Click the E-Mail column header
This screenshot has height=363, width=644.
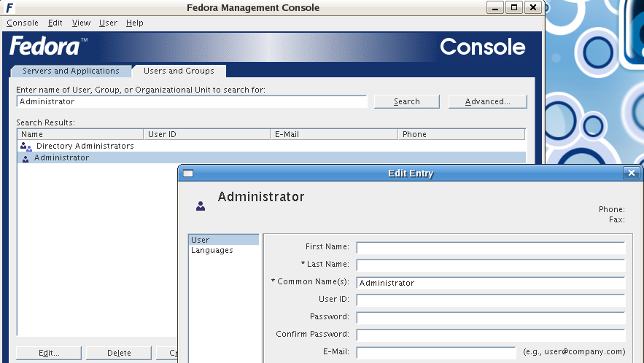tap(334, 134)
